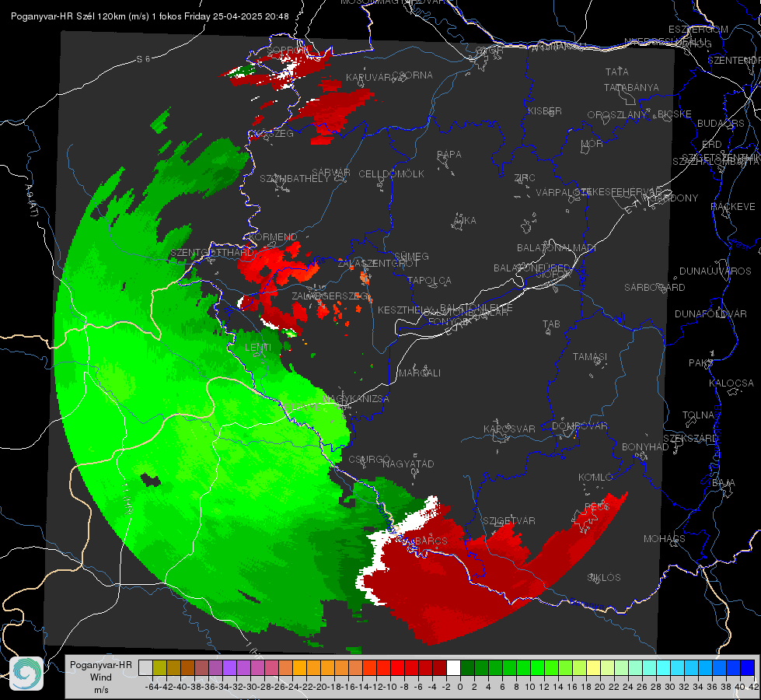Screen dimensions: 761x700
Task: Click the BALATONALMADI city label
Action: tap(557, 248)
